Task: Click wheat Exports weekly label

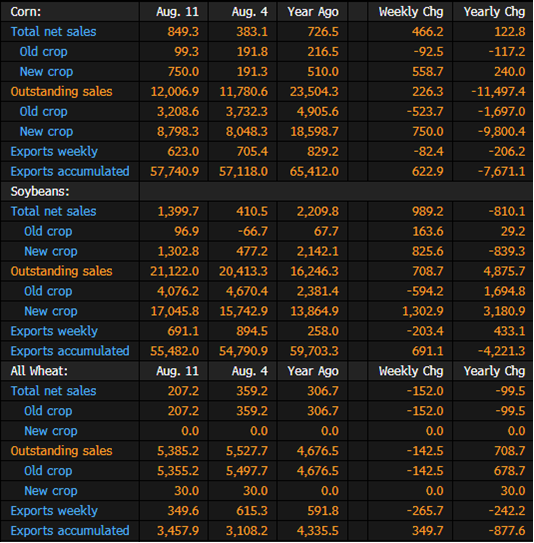Action: point(54,511)
